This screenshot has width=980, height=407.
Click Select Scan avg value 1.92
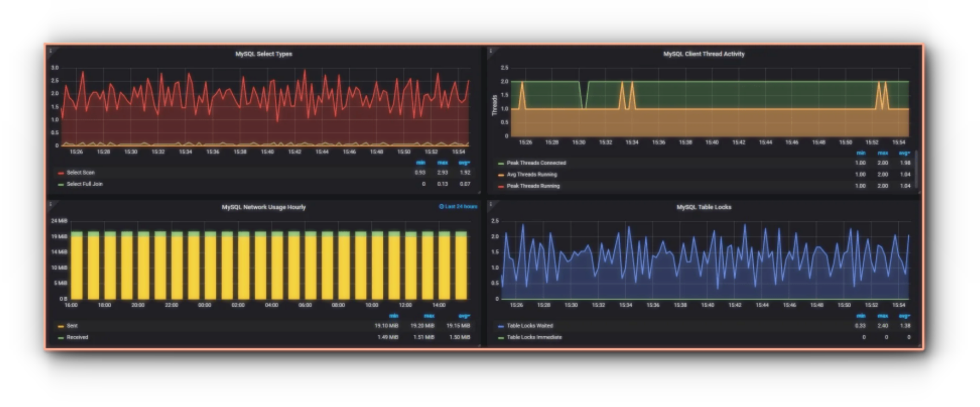pyautogui.click(x=465, y=172)
